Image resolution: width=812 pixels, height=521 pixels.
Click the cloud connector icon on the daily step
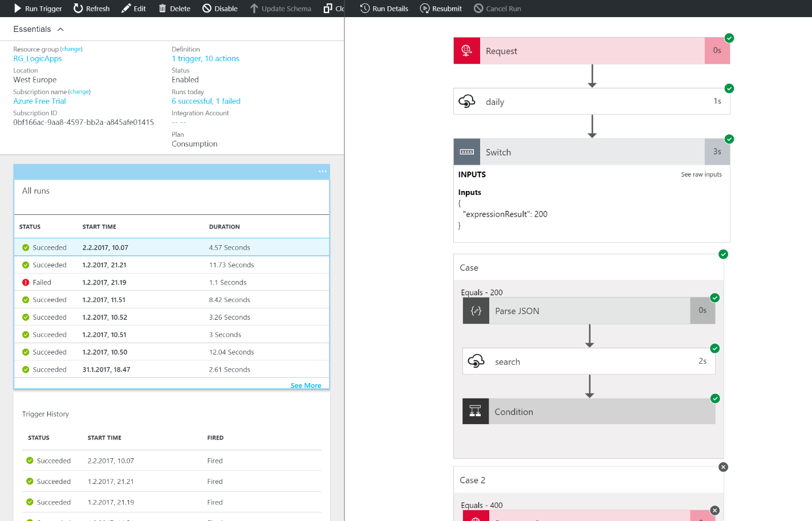point(466,101)
